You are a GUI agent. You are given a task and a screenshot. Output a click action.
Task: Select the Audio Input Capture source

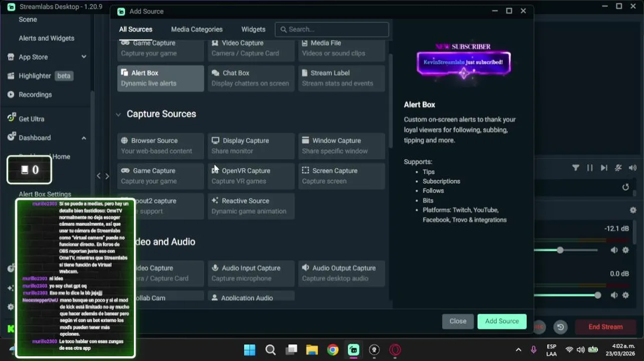click(251, 273)
